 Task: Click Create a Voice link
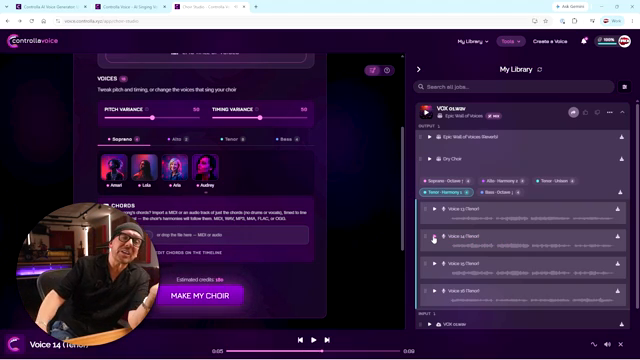click(x=550, y=41)
